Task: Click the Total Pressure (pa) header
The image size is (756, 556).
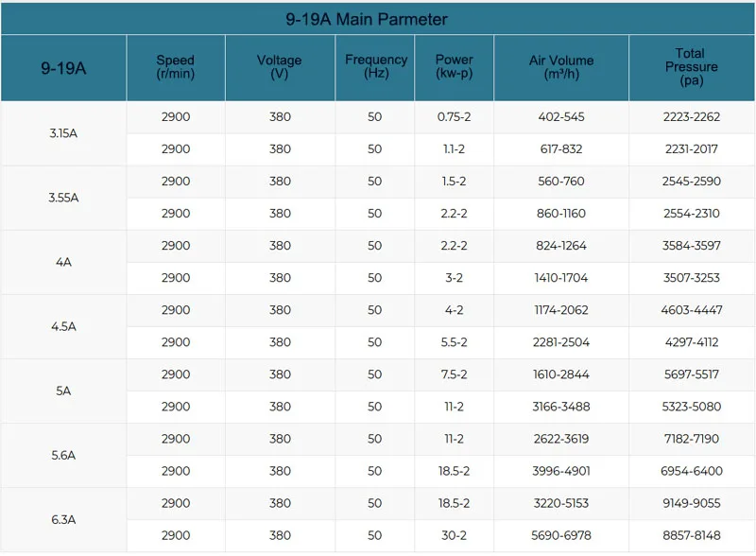Action: tap(692, 67)
